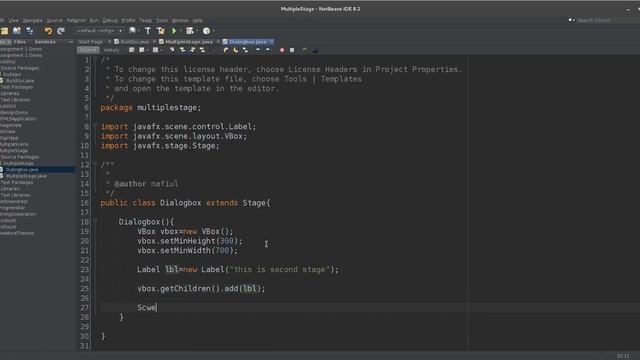The height and width of the screenshot is (360, 640).
Task: Switch to the Files panel tab
Action: 20,42
